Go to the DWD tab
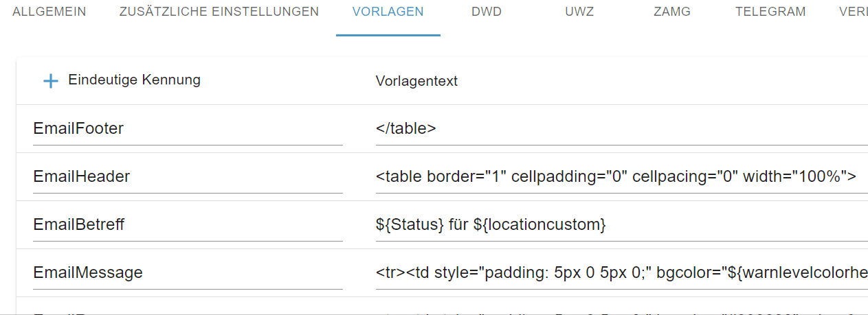 487,12
